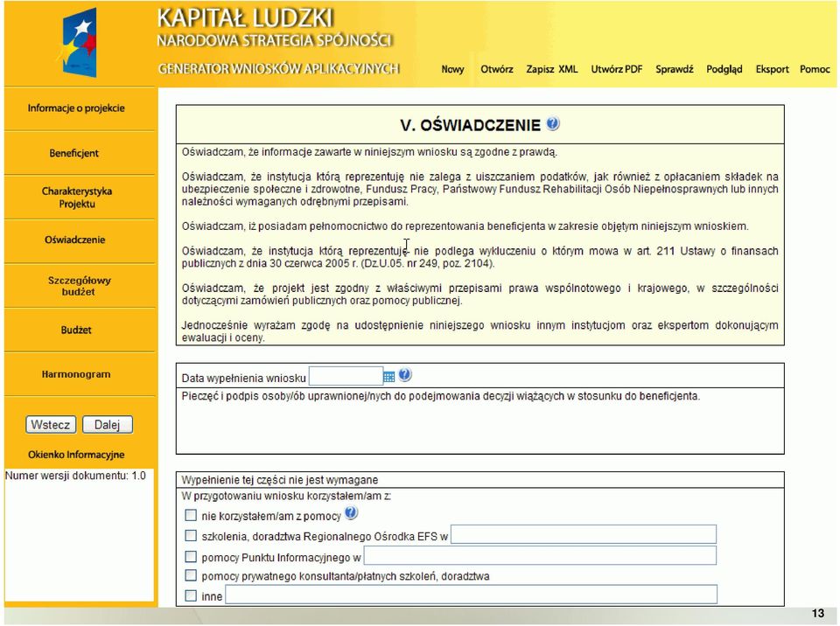Screen dimensions: 840x626
Task: Choose Zapisz XML from top menu
Action: point(552,69)
